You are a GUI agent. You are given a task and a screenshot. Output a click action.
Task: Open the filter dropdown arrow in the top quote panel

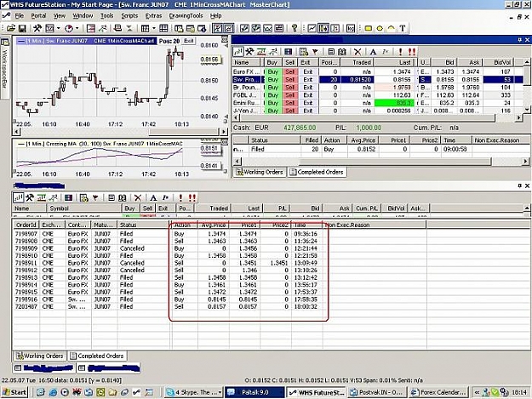(x=315, y=52)
